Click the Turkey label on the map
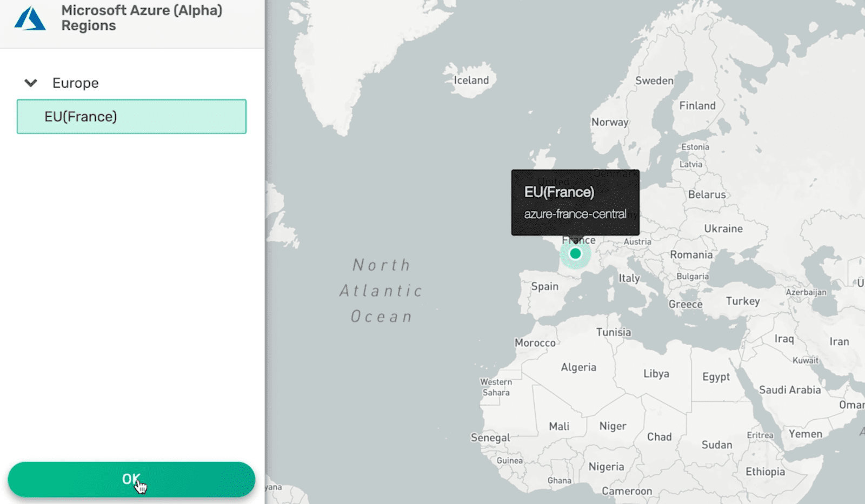Viewport: 865px width, 504px height. [743, 301]
